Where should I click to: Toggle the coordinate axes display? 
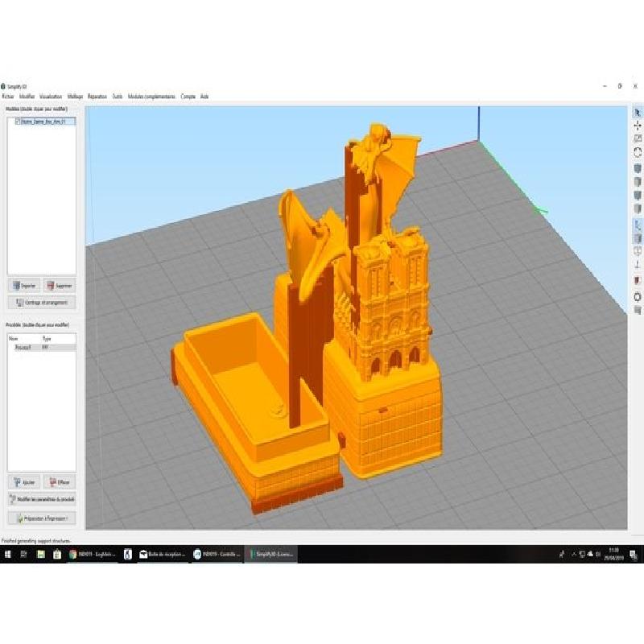coord(637,225)
